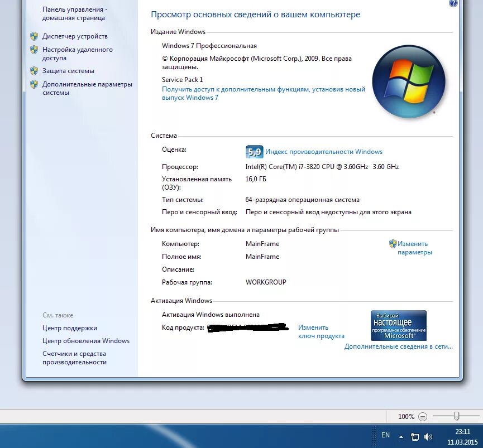Select MainFrame value next to Полное имя
This screenshot has height=448, width=483.
262,257
